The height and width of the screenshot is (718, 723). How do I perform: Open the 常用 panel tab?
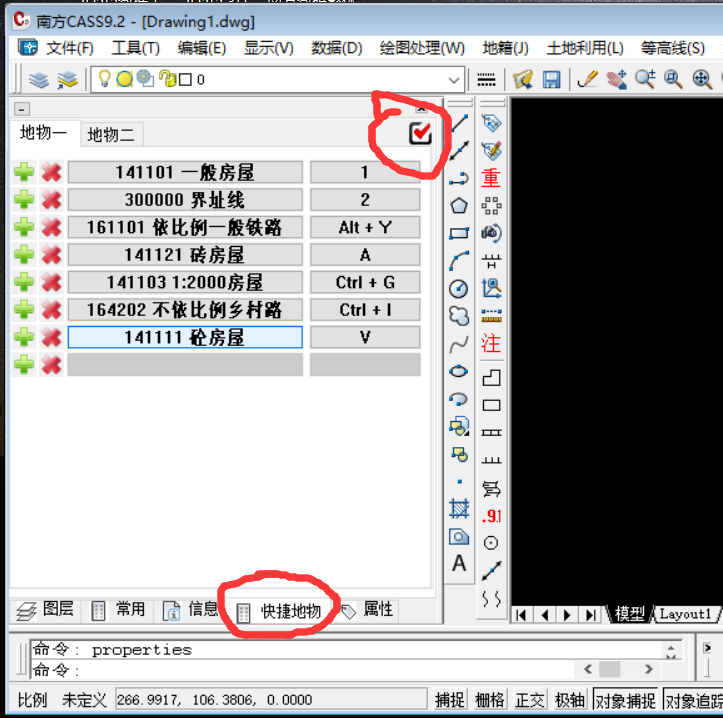tap(118, 610)
